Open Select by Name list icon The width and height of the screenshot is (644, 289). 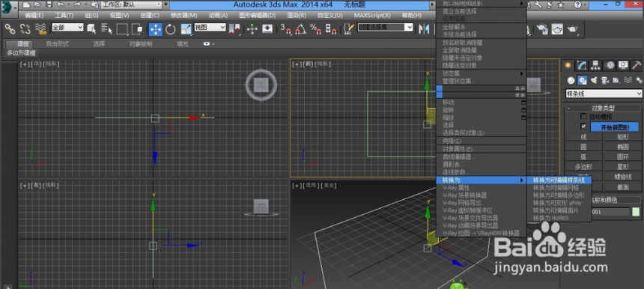tap(107, 28)
